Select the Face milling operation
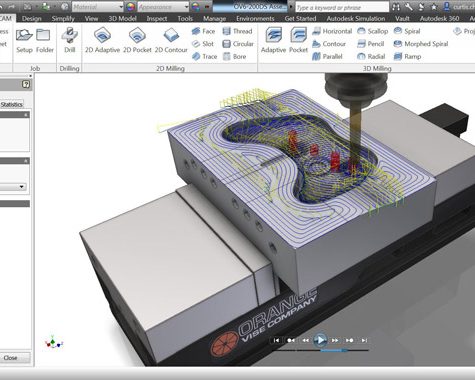 coord(203,31)
